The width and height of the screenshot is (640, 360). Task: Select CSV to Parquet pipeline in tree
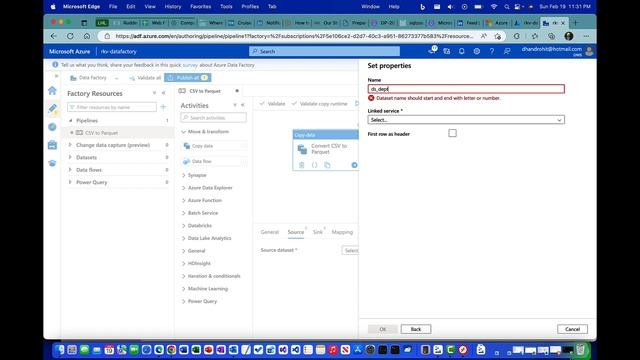coord(101,133)
